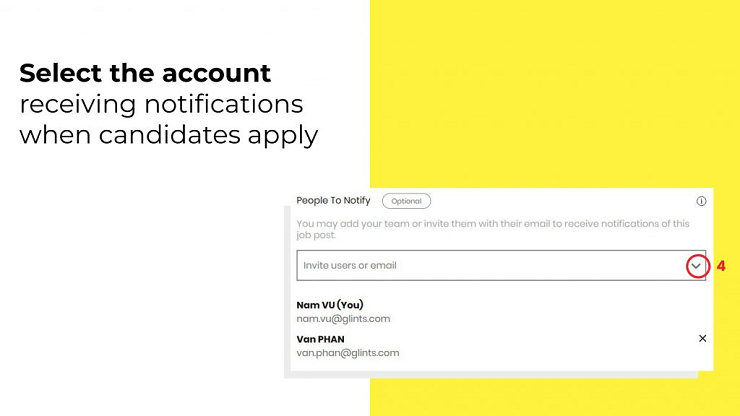Viewport: 740px width, 416px height.
Task: Click the "You may add your team" description
Action: coord(493,223)
